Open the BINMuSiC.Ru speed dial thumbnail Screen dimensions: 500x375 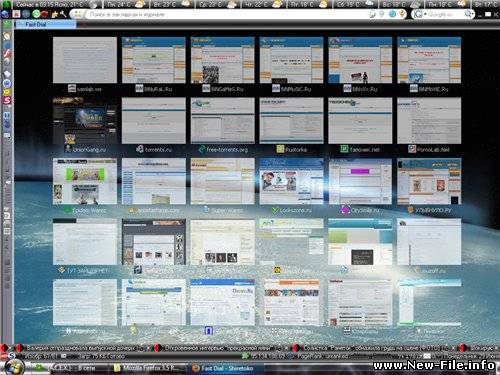point(291,60)
